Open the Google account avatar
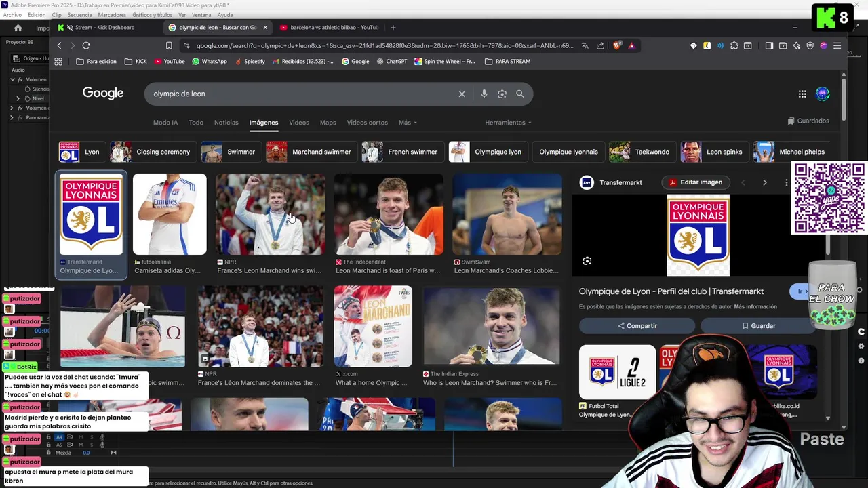The width and height of the screenshot is (868, 488). pyautogui.click(x=823, y=94)
